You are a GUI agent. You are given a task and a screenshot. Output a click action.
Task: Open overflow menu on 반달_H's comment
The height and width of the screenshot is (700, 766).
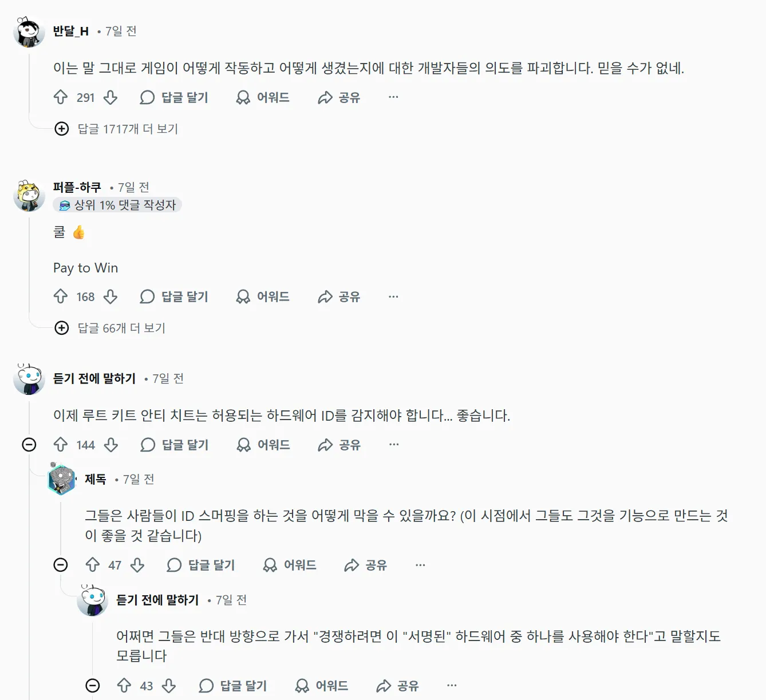click(393, 97)
